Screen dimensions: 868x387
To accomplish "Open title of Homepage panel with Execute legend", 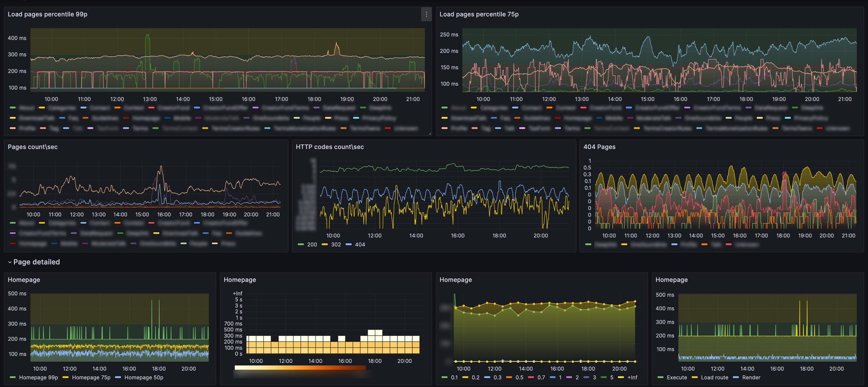I will (671, 280).
